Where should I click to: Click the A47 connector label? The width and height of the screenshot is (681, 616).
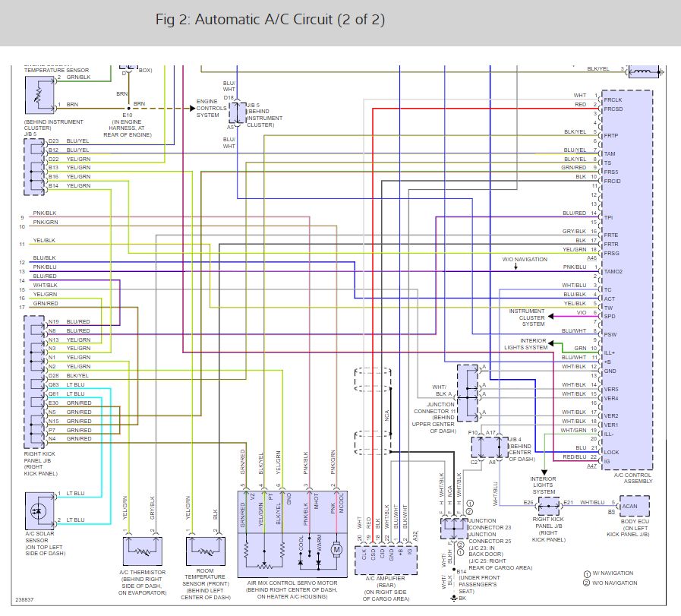click(x=591, y=466)
